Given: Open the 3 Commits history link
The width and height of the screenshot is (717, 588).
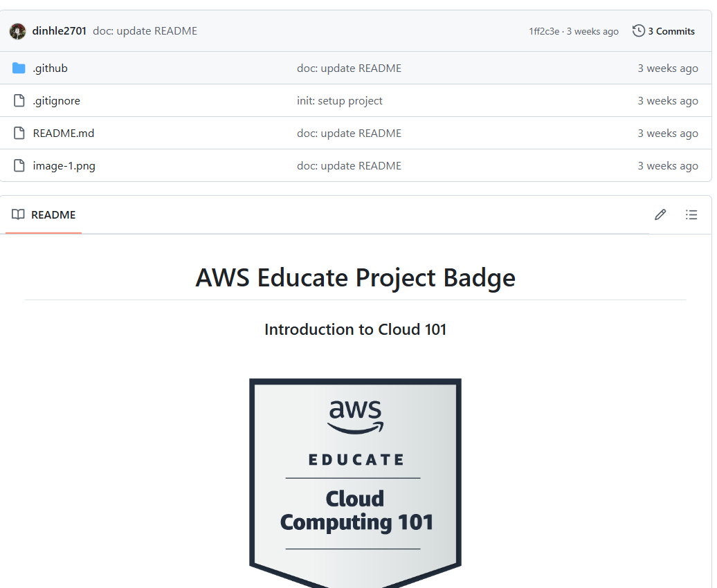Looking at the screenshot, I should [x=664, y=31].
